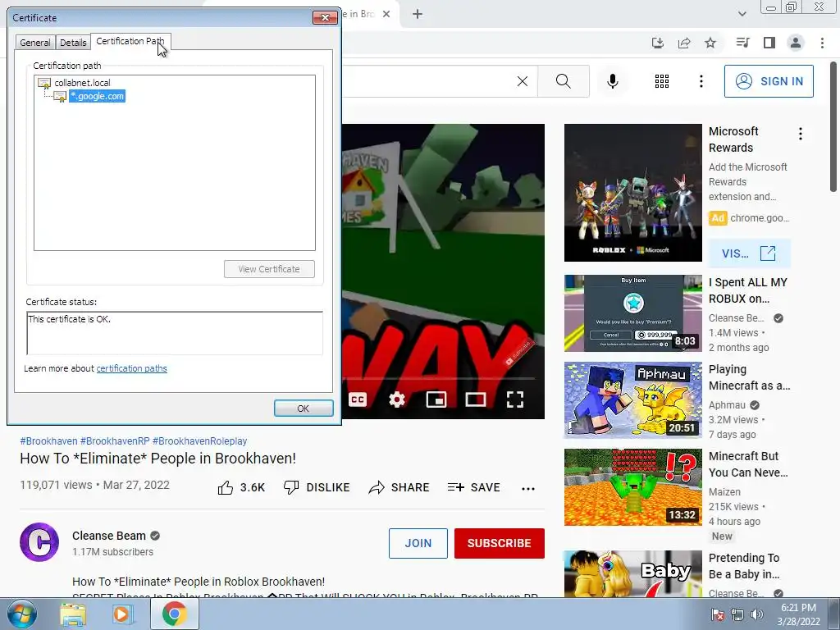Open the certification paths help link

click(x=132, y=368)
